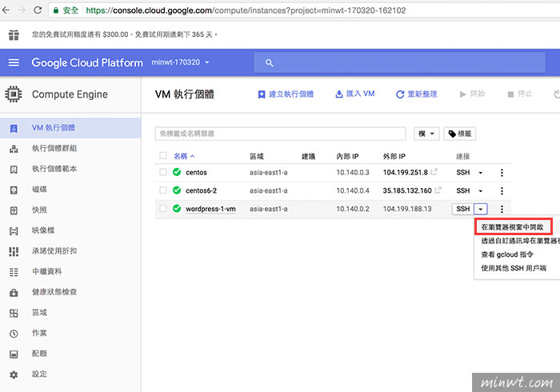This screenshot has height=392, width=560.
Task: Click the 執行個體範本 sidebar icon
Action: (x=14, y=170)
